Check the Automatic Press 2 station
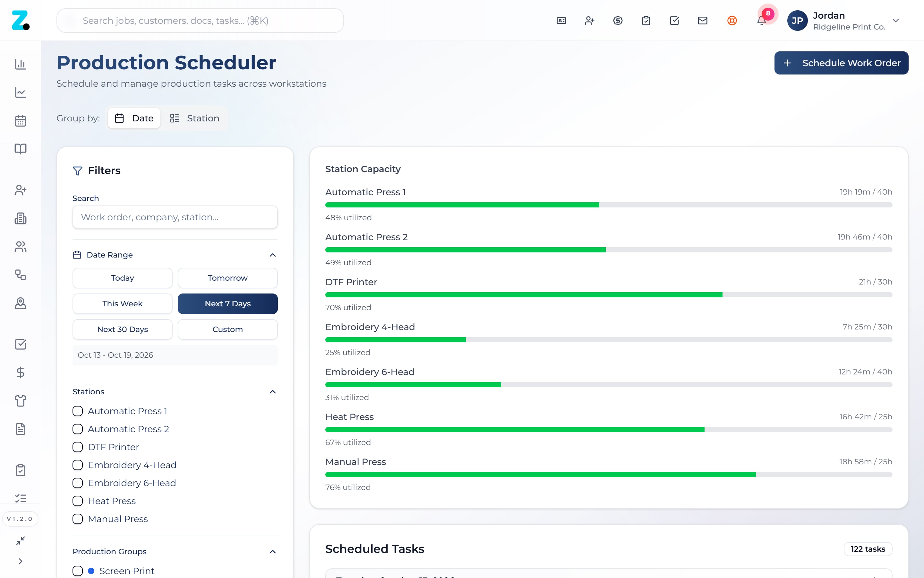924x578 pixels. pyautogui.click(x=78, y=429)
